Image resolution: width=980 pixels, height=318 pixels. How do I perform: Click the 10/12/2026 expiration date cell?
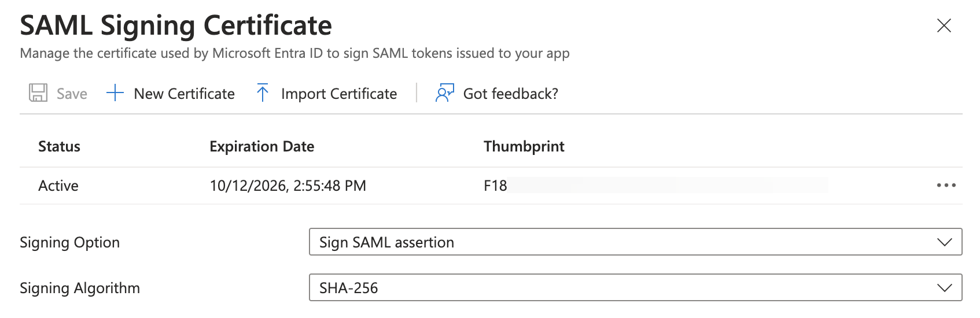point(288,186)
